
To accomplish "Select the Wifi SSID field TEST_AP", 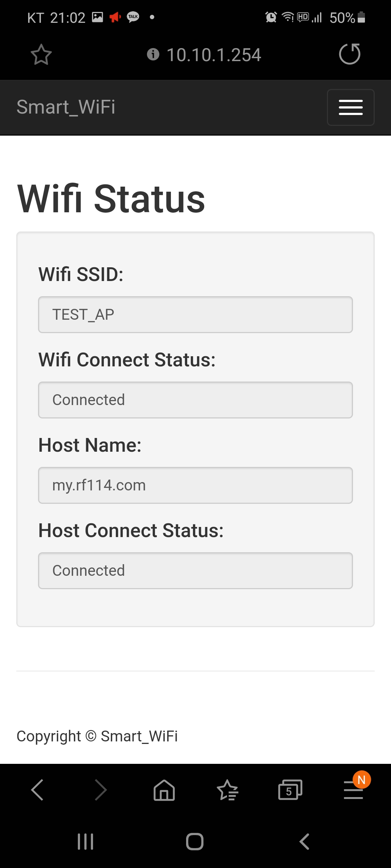I will 195,315.
